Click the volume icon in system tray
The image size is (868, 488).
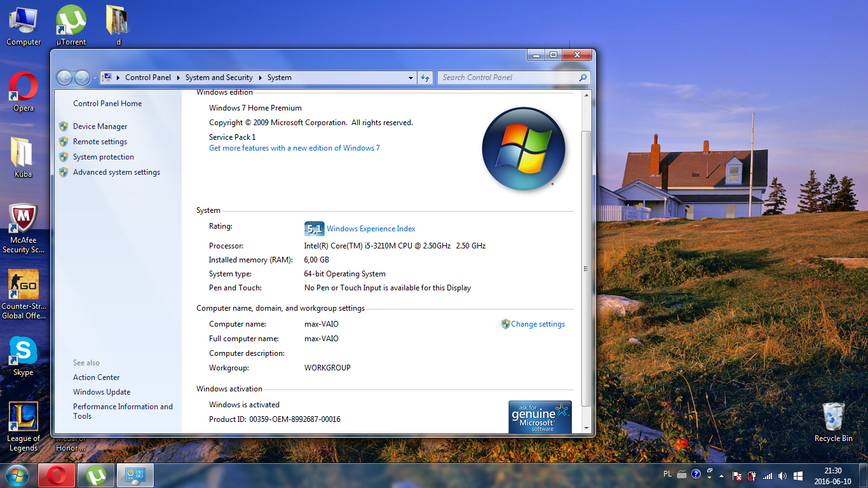click(782, 476)
